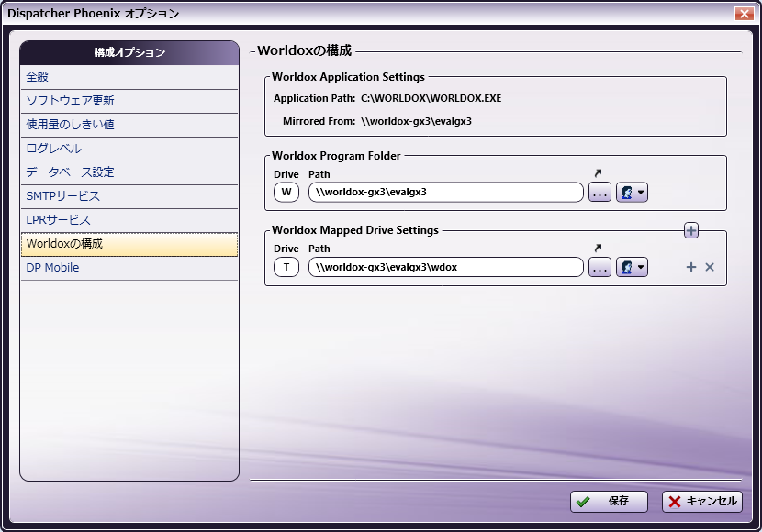Open データベース設定 page
This screenshot has width=762, height=532.
[x=129, y=172]
